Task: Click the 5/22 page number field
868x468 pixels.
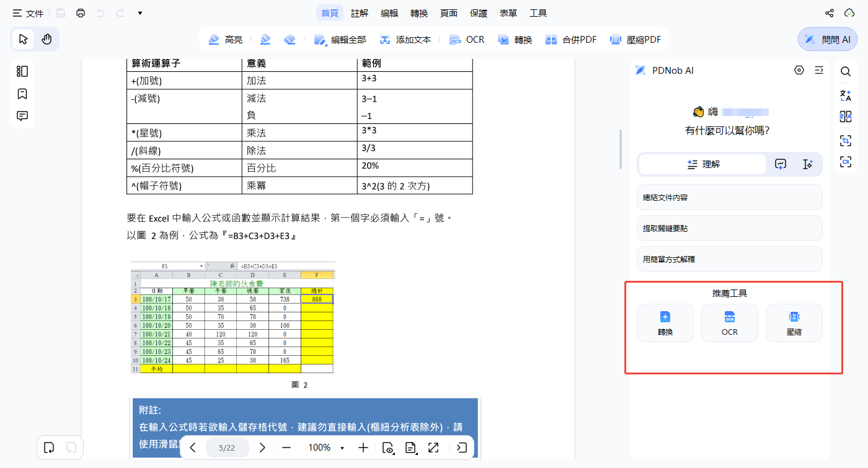Action: 227,448
